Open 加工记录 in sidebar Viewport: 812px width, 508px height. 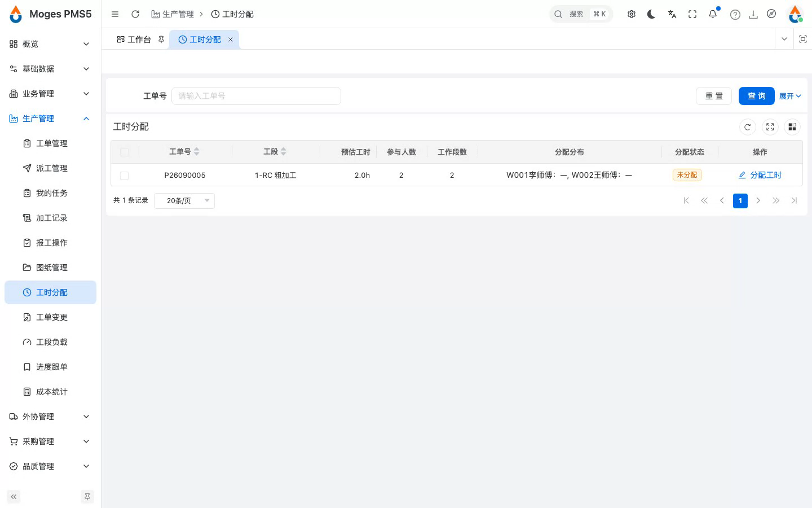(x=50, y=218)
